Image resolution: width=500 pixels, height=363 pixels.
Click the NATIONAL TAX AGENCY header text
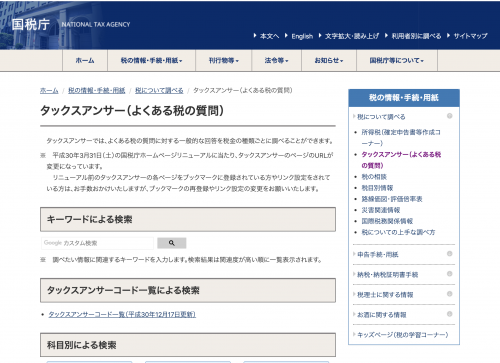coord(96,25)
